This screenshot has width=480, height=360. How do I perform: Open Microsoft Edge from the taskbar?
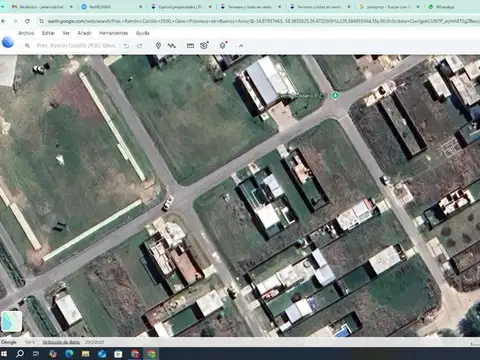(x=69, y=354)
